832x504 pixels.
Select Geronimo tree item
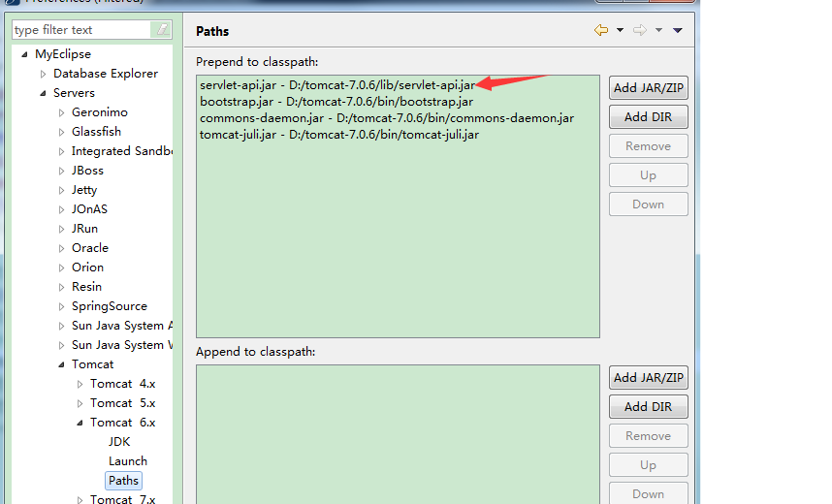tap(100, 111)
